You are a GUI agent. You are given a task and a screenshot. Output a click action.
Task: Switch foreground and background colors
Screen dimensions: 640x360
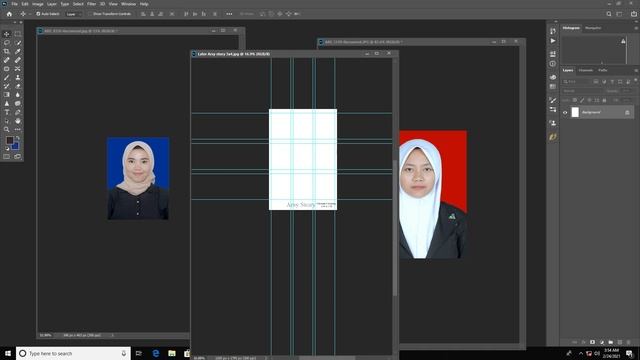click(18, 138)
